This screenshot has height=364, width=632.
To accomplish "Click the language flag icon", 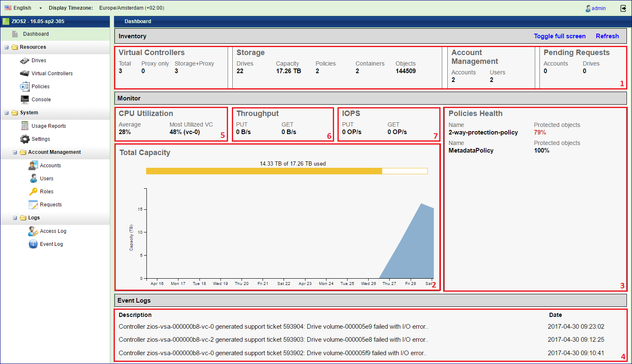I will pos(8,8).
